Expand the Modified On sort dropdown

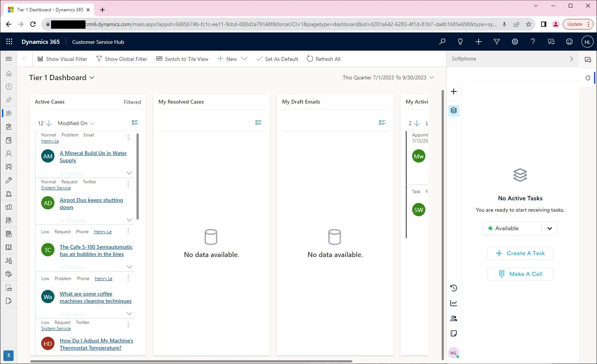(76, 123)
